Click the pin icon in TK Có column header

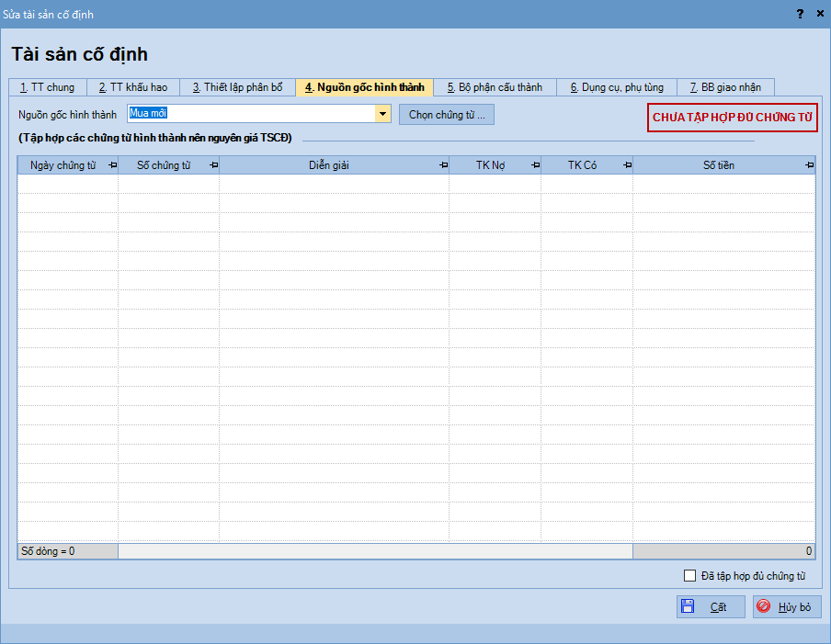pyautogui.click(x=627, y=165)
